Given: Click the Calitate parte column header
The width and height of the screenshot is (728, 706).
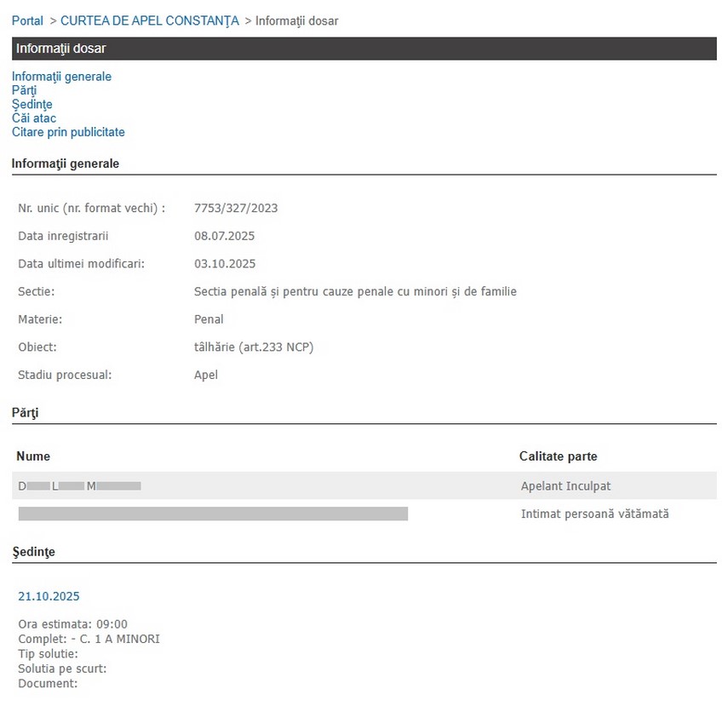Looking at the screenshot, I should point(558,456).
